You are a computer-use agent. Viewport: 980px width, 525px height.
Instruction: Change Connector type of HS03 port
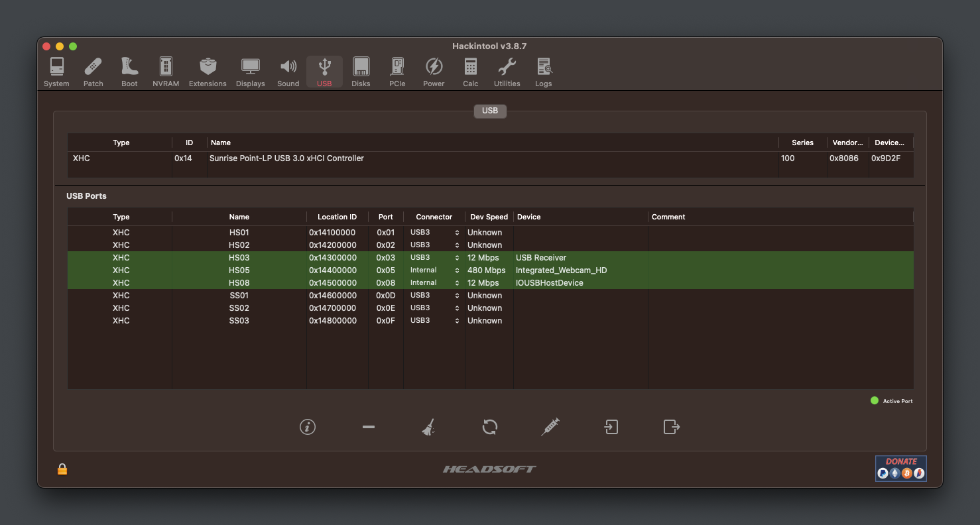click(434, 258)
